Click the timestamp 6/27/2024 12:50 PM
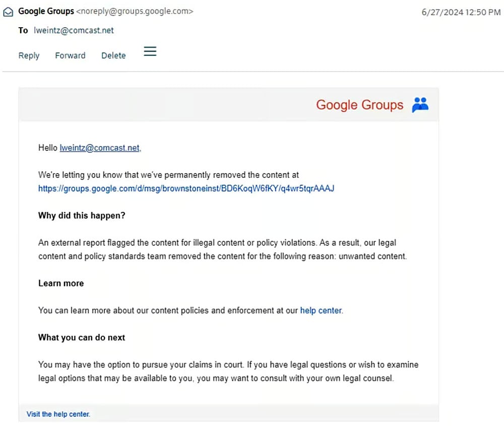 pyautogui.click(x=461, y=12)
